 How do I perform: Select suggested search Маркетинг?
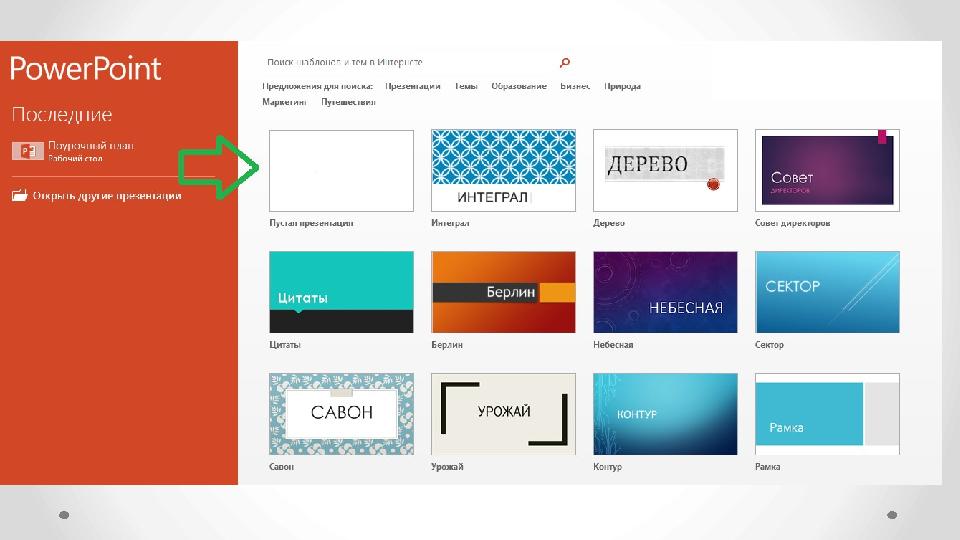pyautogui.click(x=284, y=102)
